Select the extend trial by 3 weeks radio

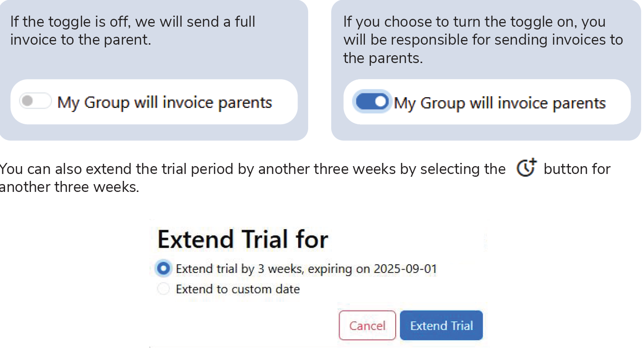(164, 269)
